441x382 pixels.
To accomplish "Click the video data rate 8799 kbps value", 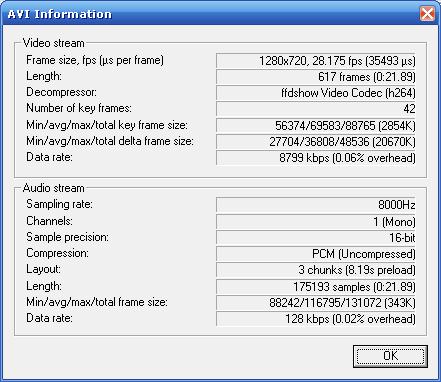I will (x=316, y=158).
